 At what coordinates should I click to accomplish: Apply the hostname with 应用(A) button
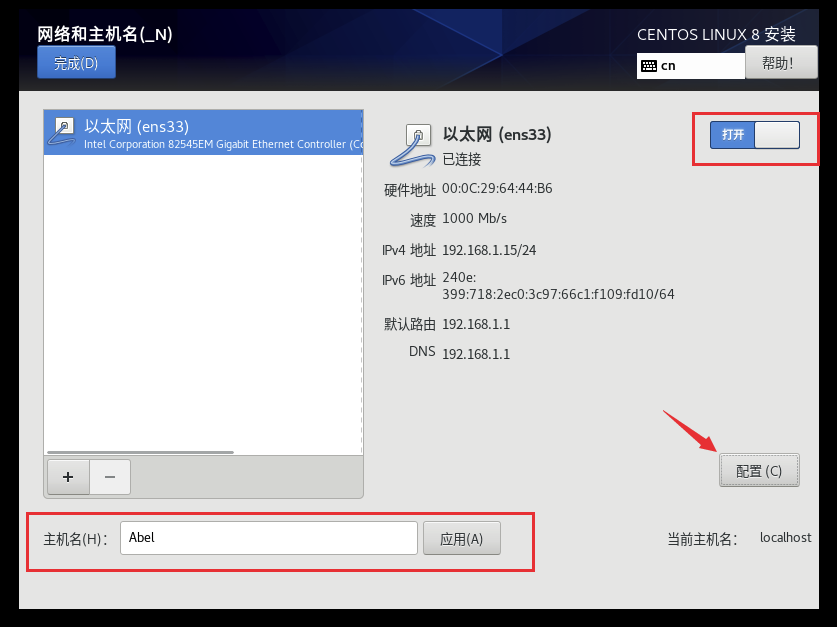click(x=462, y=538)
